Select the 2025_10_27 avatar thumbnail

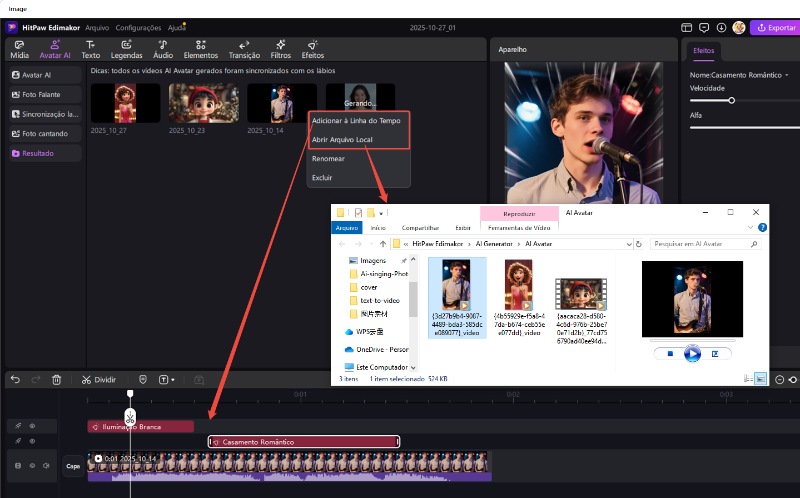click(x=126, y=103)
